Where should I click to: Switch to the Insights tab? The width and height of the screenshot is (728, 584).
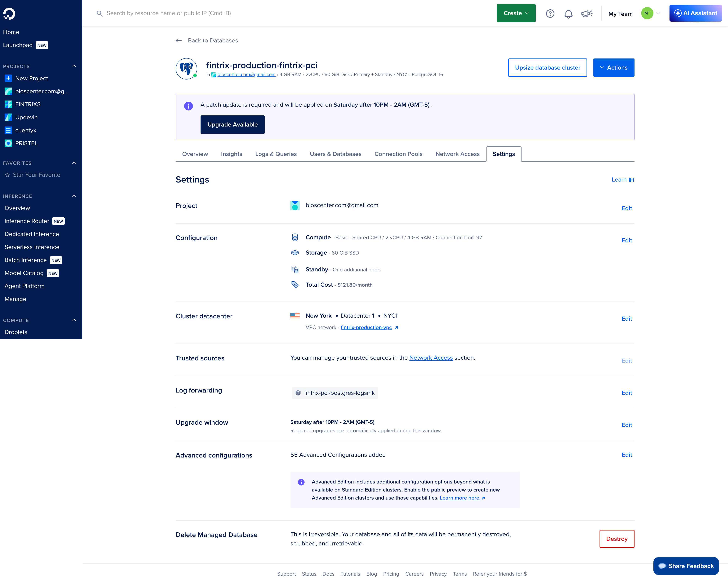coord(231,154)
